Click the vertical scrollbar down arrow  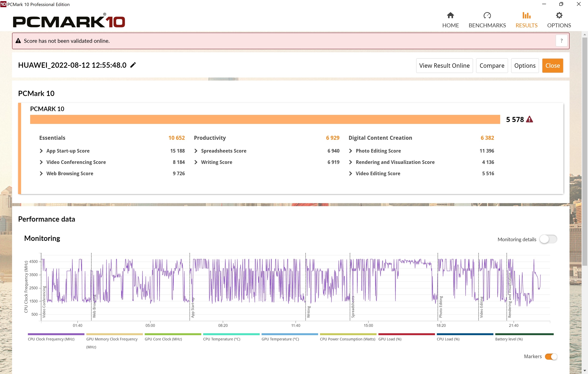coord(584,371)
